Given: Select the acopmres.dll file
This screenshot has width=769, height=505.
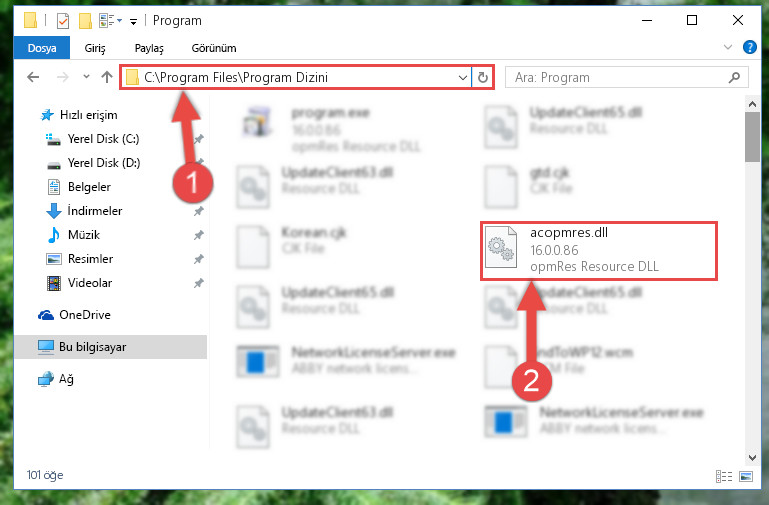Looking at the screenshot, I should 598,250.
